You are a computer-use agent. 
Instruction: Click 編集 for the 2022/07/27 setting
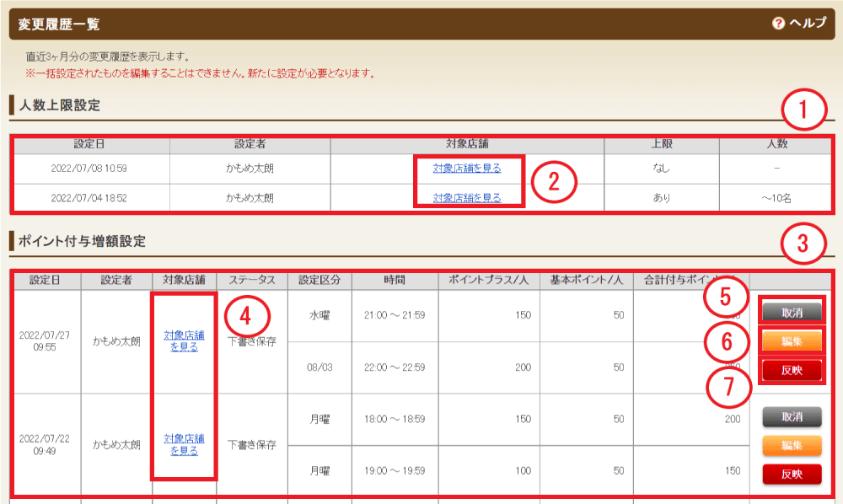(x=792, y=340)
